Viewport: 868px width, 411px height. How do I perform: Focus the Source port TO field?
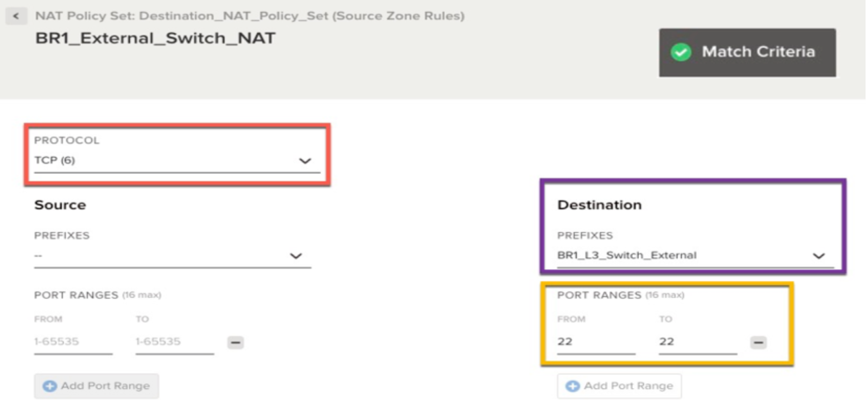(x=174, y=342)
